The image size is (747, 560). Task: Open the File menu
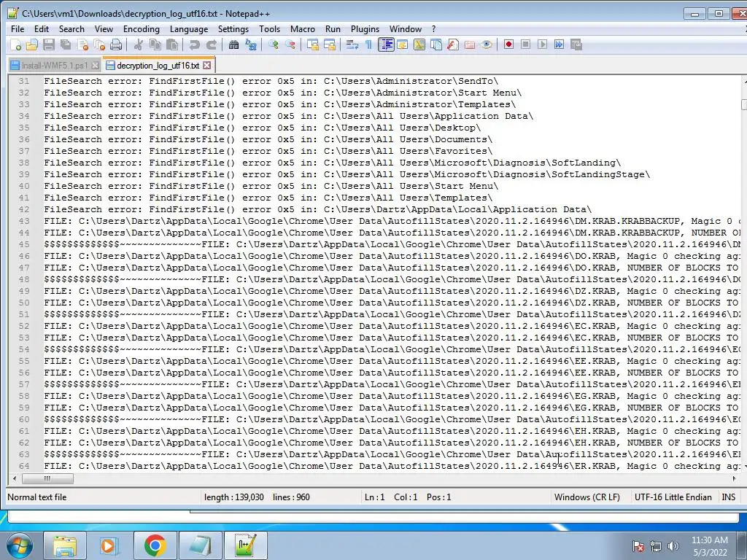[18, 29]
